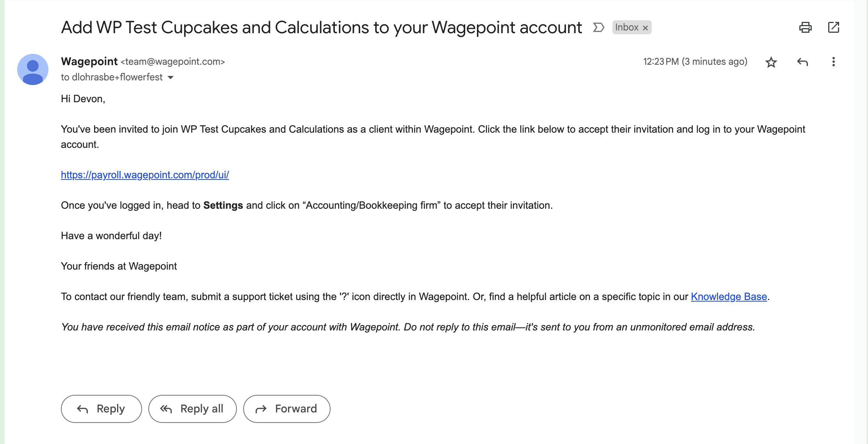Open the three-dot more options menu

point(833,62)
